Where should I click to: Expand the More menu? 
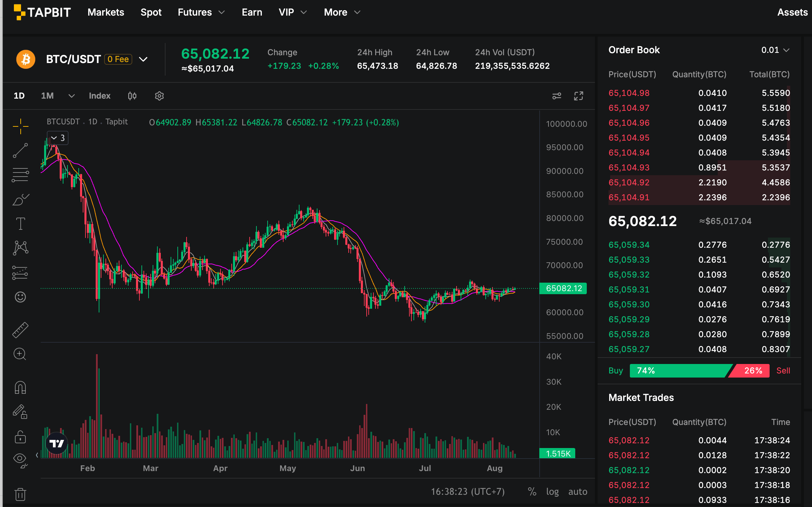[x=342, y=12]
